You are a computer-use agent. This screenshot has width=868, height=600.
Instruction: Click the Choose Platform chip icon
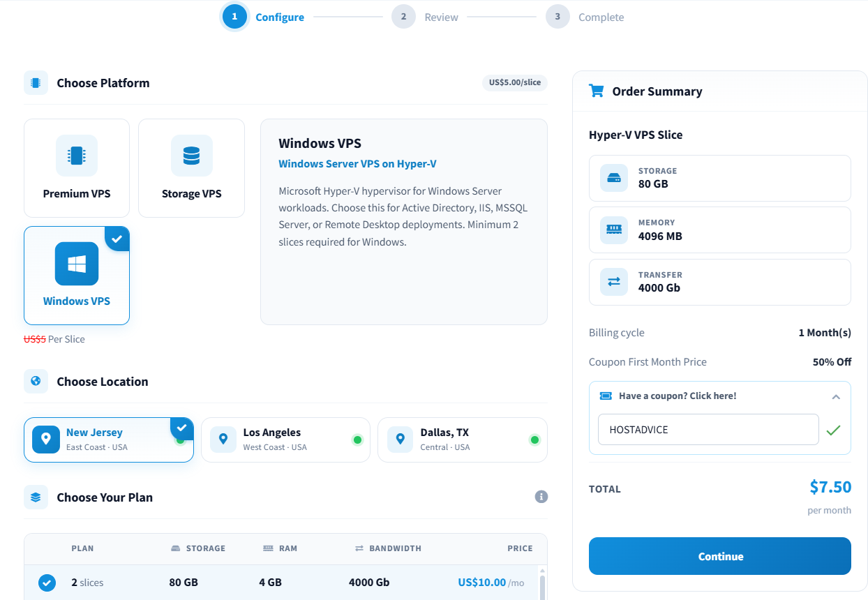point(36,82)
